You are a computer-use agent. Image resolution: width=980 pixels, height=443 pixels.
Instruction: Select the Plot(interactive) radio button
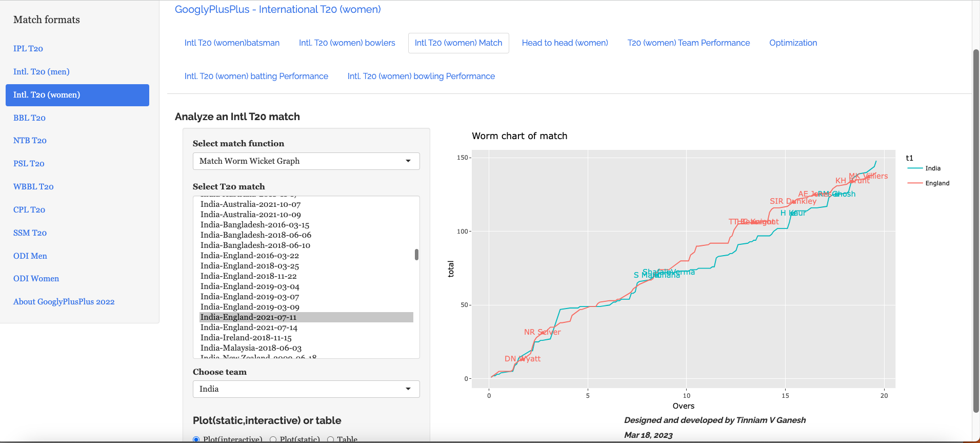coord(196,439)
